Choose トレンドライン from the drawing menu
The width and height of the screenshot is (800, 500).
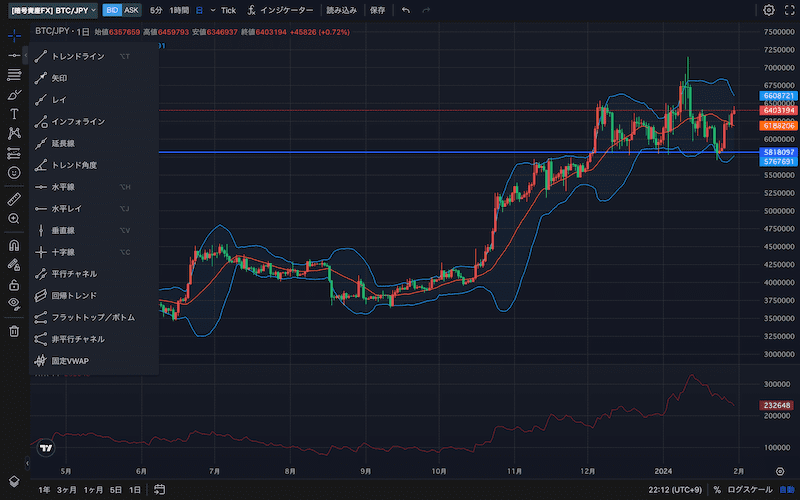click(x=94, y=56)
